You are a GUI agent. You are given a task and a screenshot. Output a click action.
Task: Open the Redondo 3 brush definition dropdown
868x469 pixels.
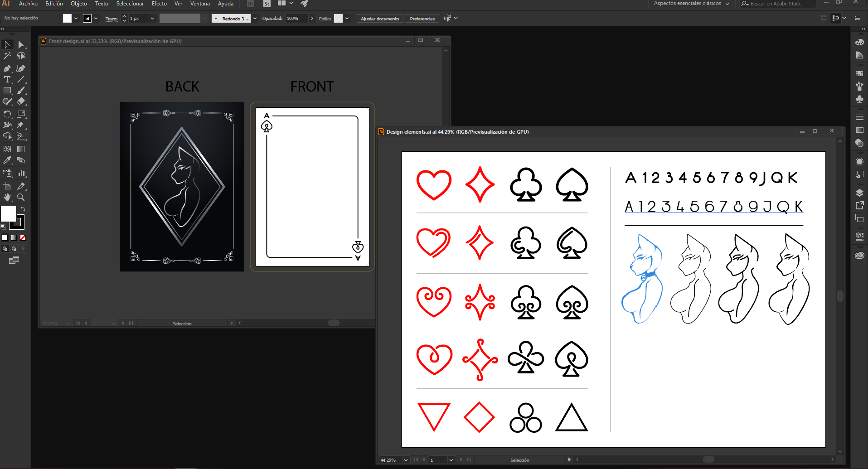point(255,19)
